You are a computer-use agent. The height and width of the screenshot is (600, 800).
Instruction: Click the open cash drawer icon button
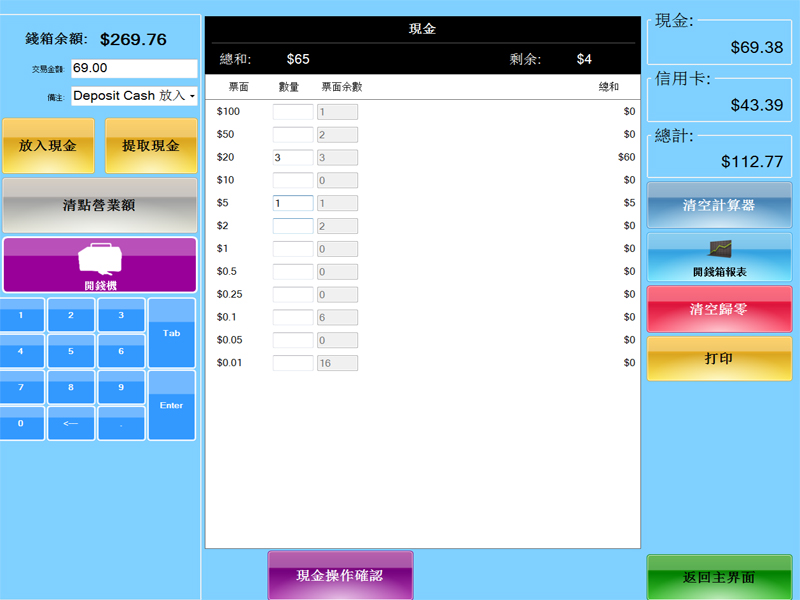coord(99,265)
